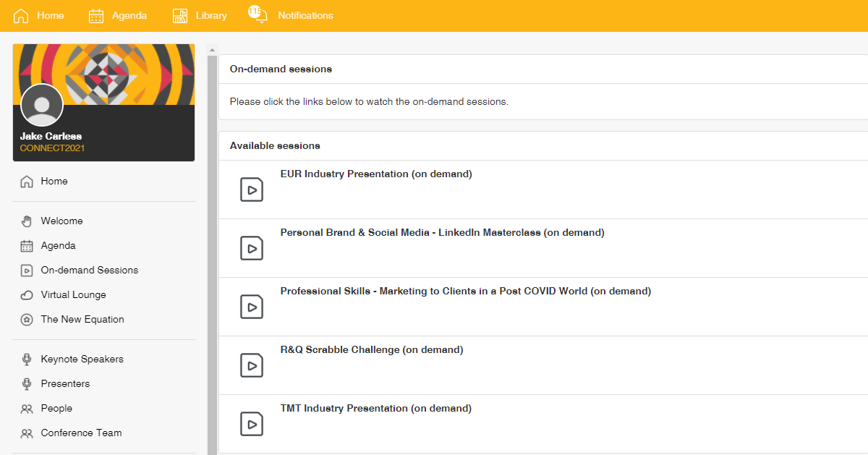
Task: Click Jake Carless profile avatar
Action: (42, 106)
